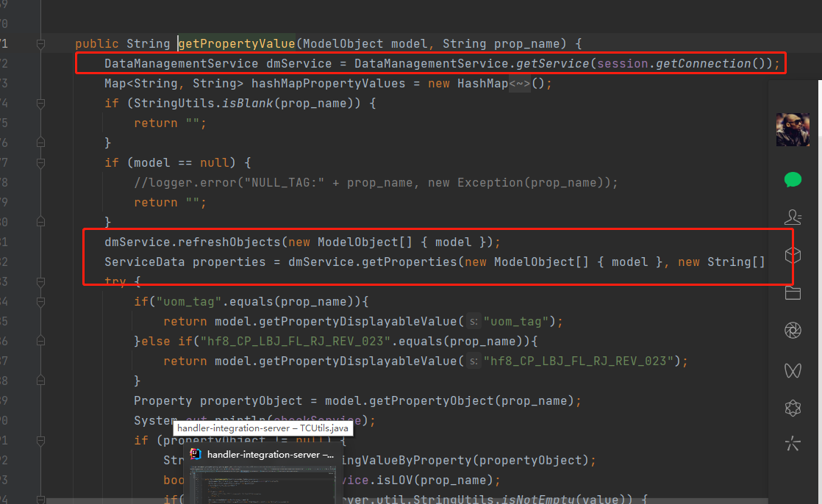Screen dimensions: 822x504
Task: Click the butterfly-shaped icon in the sidebar
Action: pyautogui.click(x=793, y=370)
